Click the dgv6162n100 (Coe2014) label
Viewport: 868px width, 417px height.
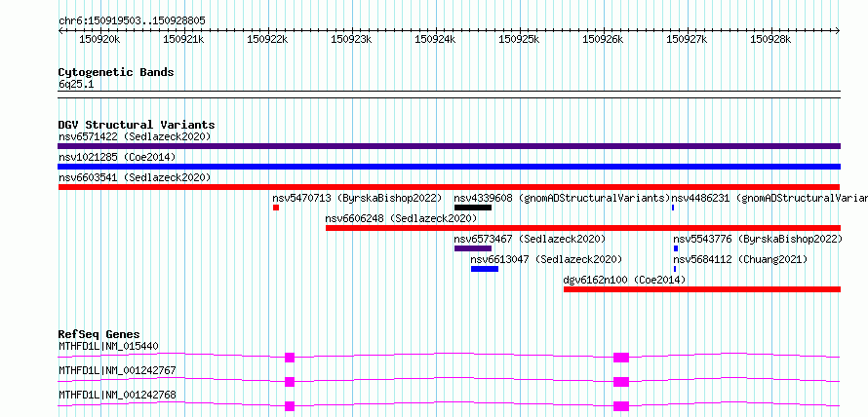[624, 280]
